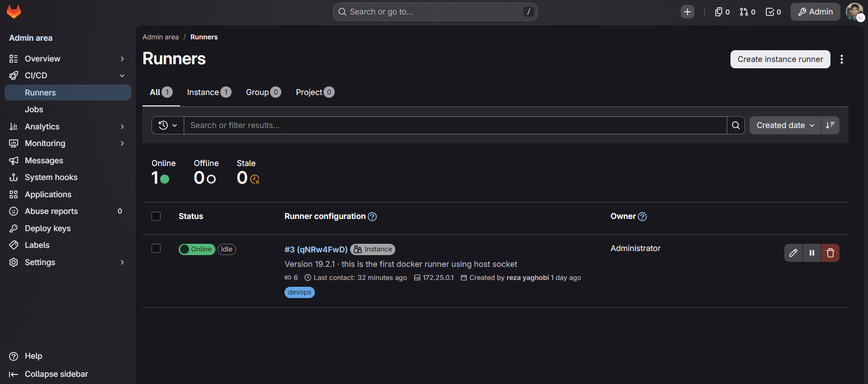Edit runner #3 with pencil icon
The width and height of the screenshot is (868, 384).
793,253
